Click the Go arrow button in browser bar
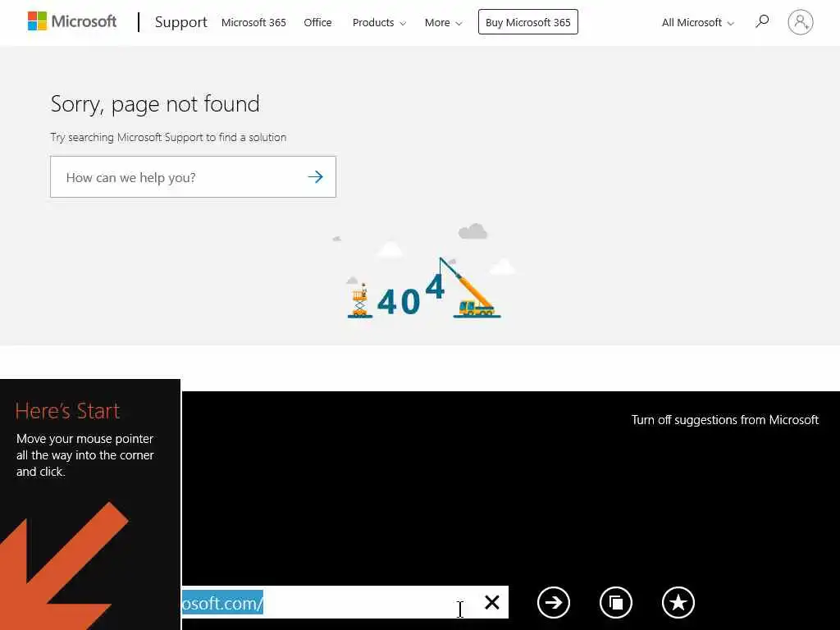 tap(554, 603)
